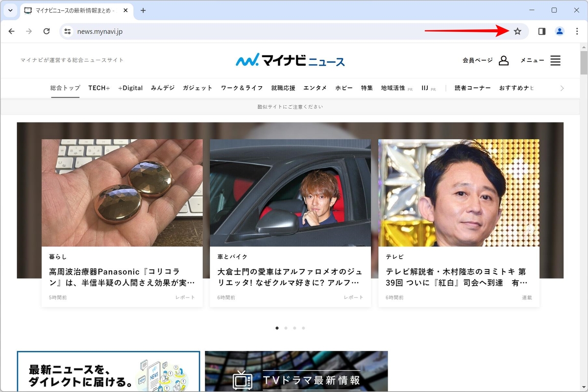Viewport: 588px width, 392px height.
Task: Click the 車とバイク category label
Action: [x=232, y=257]
